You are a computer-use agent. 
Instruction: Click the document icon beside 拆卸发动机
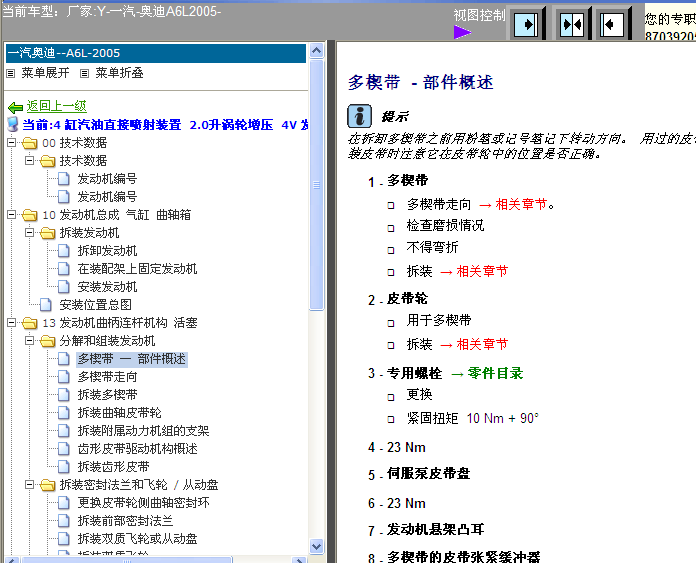click(64, 251)
